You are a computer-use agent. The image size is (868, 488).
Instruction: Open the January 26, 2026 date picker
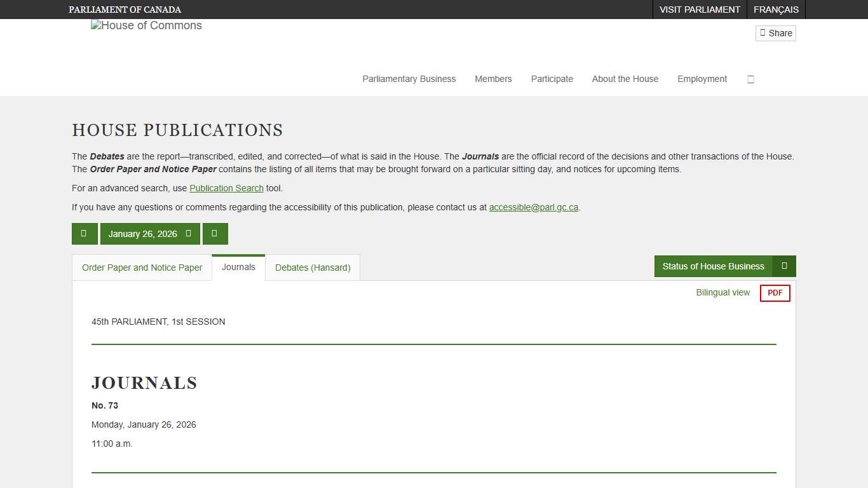point(150,234)
